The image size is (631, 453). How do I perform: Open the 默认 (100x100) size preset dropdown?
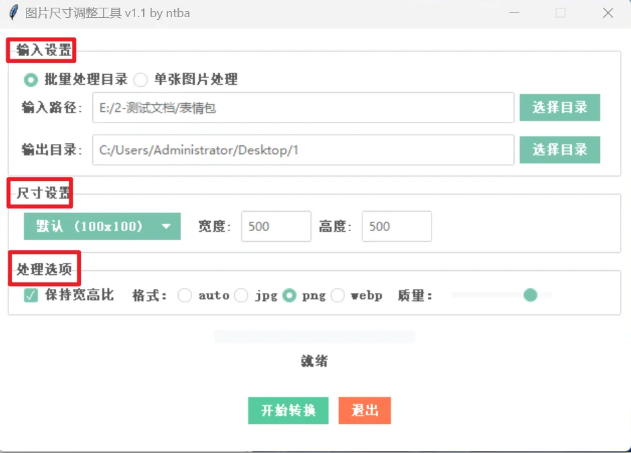point(102,226)
